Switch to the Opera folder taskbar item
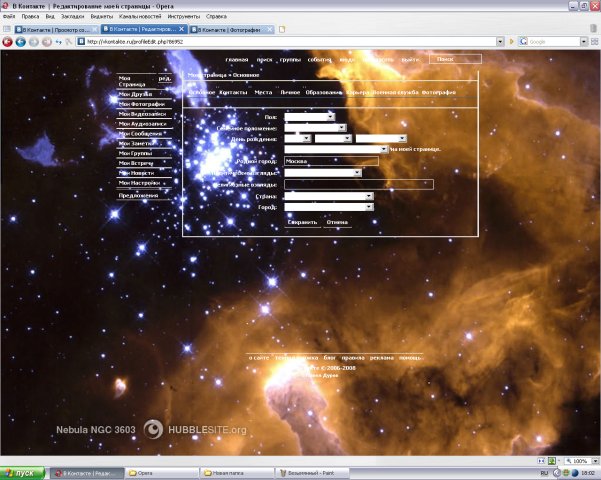Image resolution: width=601 pixels, height=480 pixels. click(163, 473)
